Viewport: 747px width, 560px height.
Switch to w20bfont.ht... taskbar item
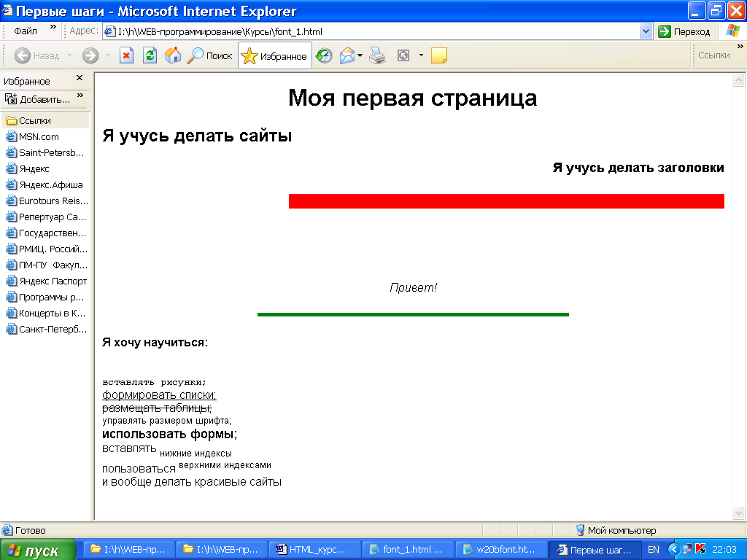501,550
